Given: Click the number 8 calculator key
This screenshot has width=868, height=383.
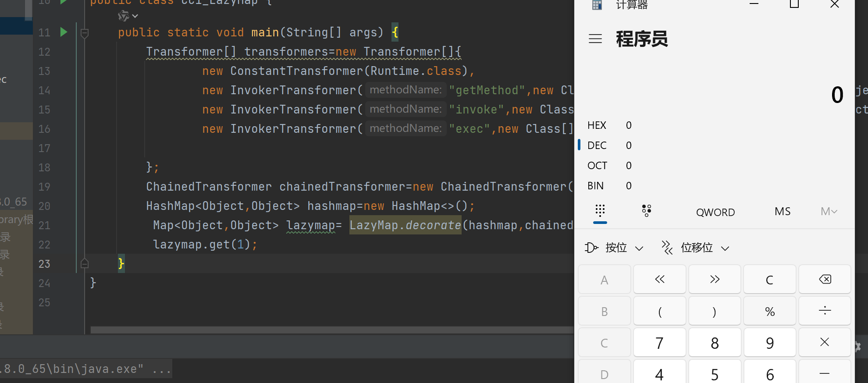Looking at the screenshot, I should point(715,343).
